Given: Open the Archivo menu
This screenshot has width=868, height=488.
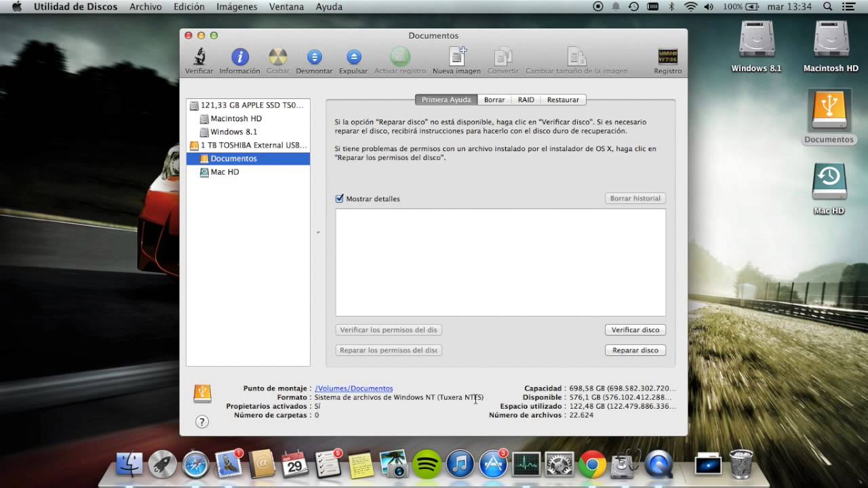Looking at the screenshot, I should point(145,7).
